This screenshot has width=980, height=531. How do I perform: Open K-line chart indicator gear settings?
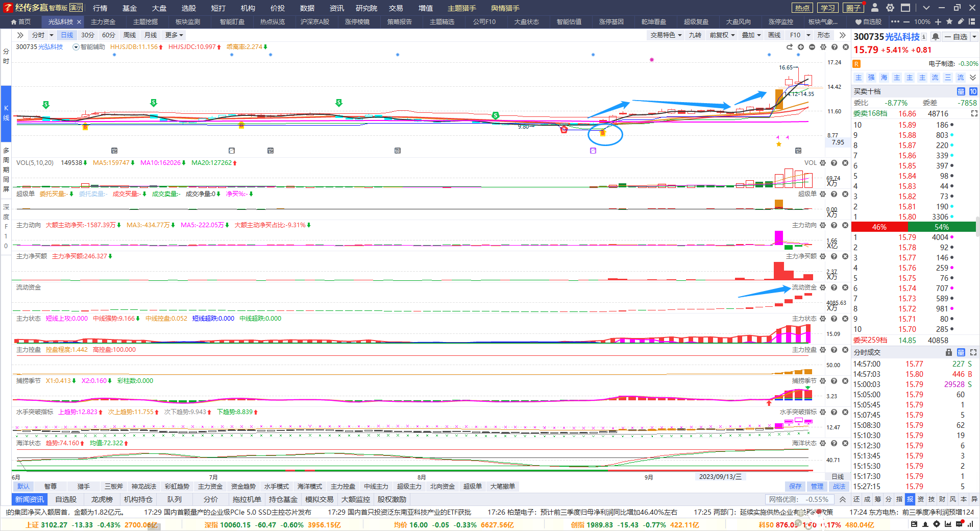point(823,47)
